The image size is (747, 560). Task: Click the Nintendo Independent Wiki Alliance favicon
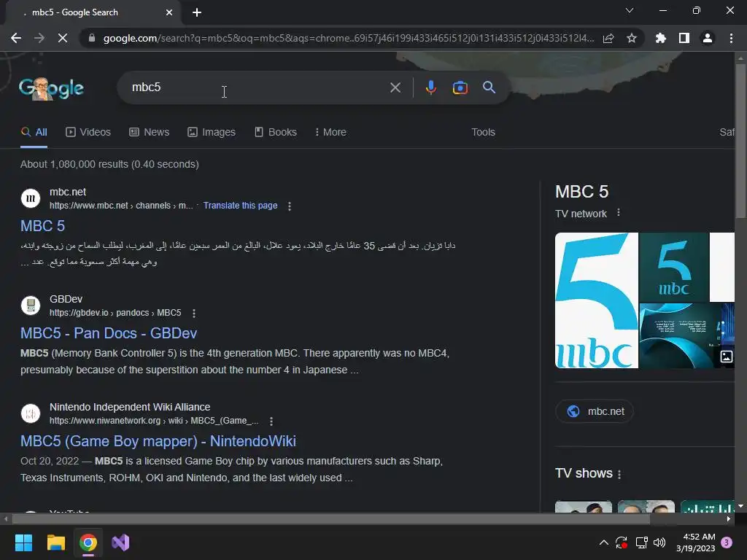click(31, 413)
